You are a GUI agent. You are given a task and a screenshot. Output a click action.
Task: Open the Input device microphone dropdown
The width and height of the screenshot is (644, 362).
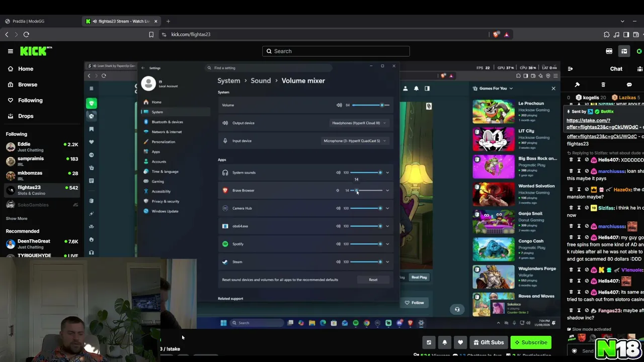click(x=355, y=141)
